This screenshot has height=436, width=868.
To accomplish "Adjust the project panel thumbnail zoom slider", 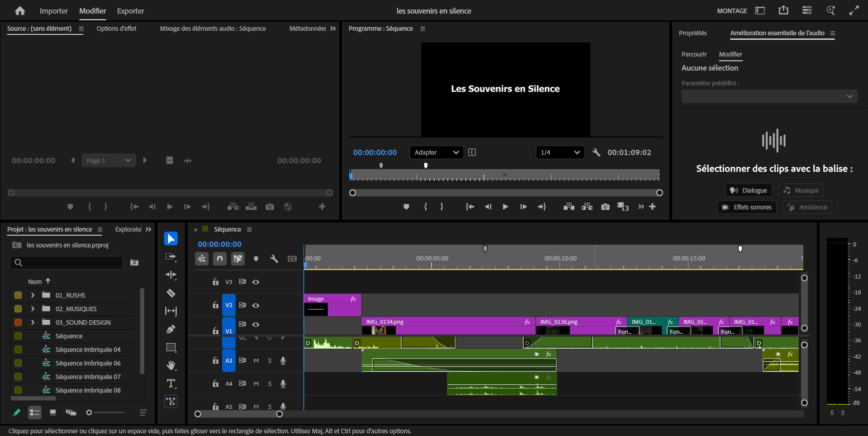I will (90, 412).
